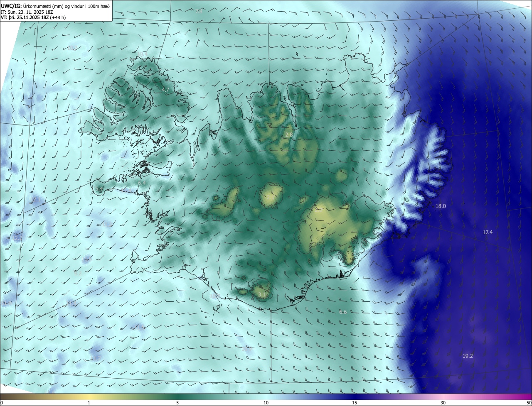Viewport: 532px width, 406px height.
Task: Click the 19.2 value in the southeast
Action: pyautogui.click(x=468, y=356)
